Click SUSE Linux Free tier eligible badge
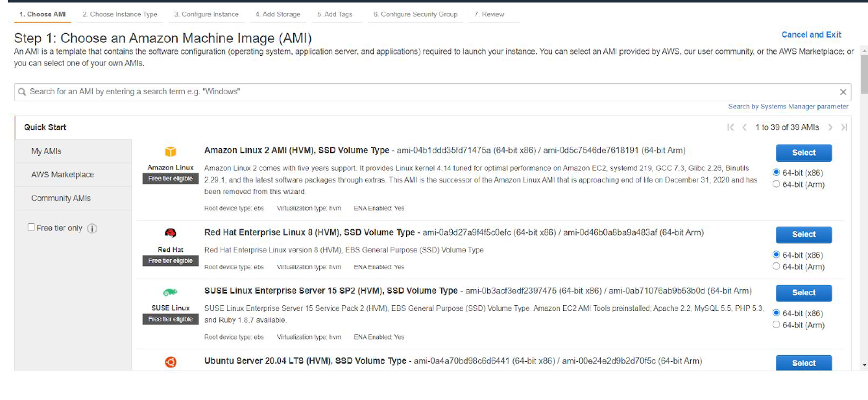The height and width of the screenshot is (400, 868). tap(171, 319)
